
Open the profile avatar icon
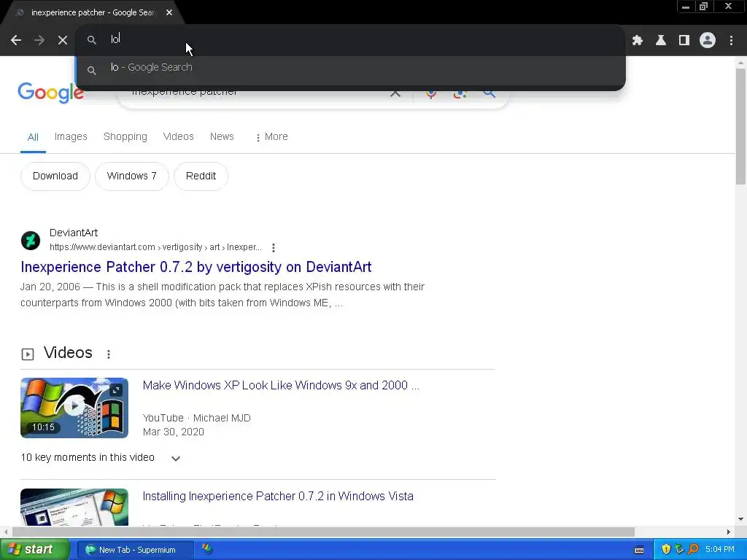coord(708,40)
